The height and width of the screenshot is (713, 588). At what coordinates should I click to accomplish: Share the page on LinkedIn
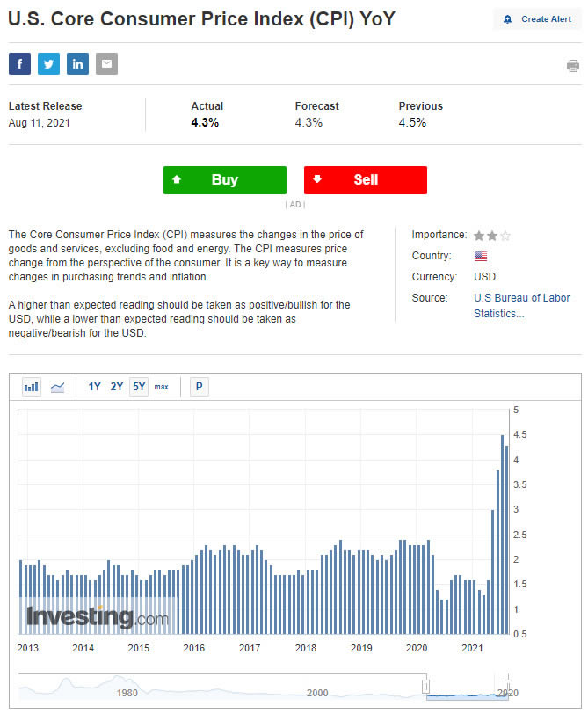[x=77, y=63]
